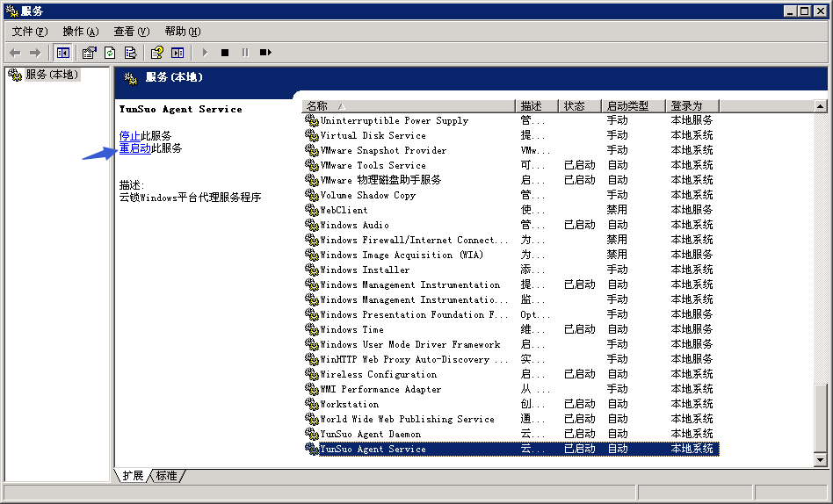This screenshot has height=504, width=833.
Task: Click the scrollbar up arrow in services list
Action: coord(821,106)
